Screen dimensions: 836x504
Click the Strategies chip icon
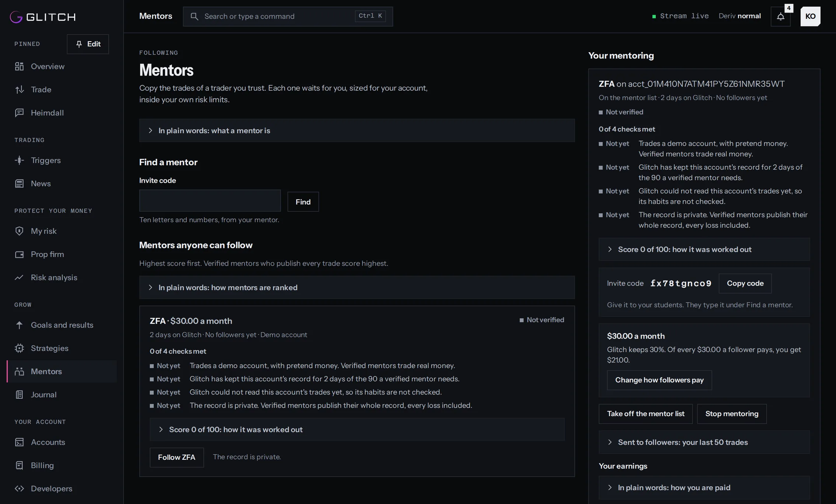19,348
